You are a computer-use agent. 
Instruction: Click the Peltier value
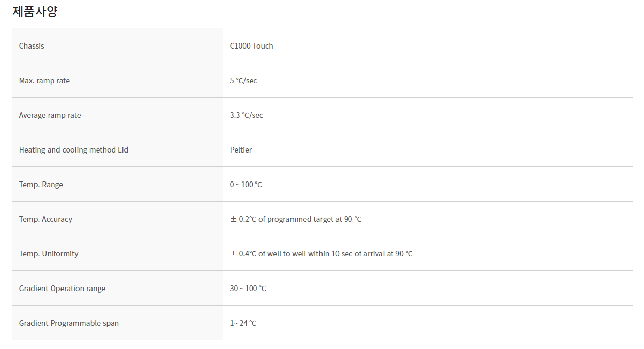(x=241, y=150)
